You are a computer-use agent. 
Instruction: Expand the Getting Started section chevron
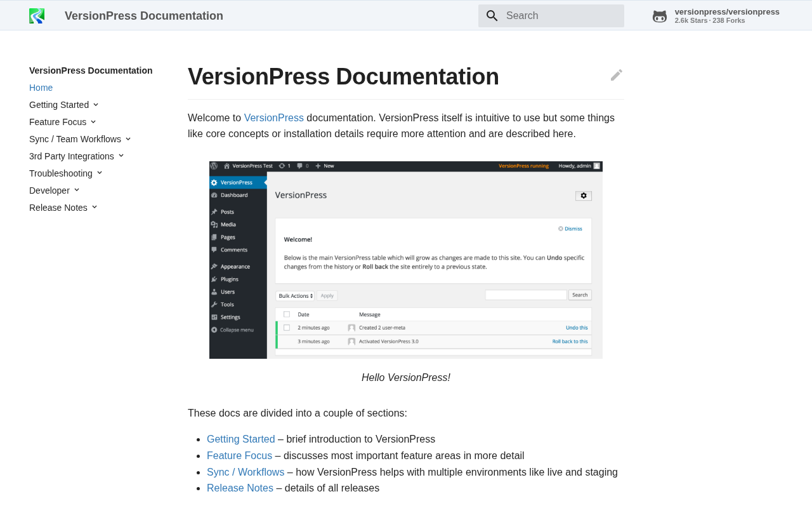pos(96,105)
